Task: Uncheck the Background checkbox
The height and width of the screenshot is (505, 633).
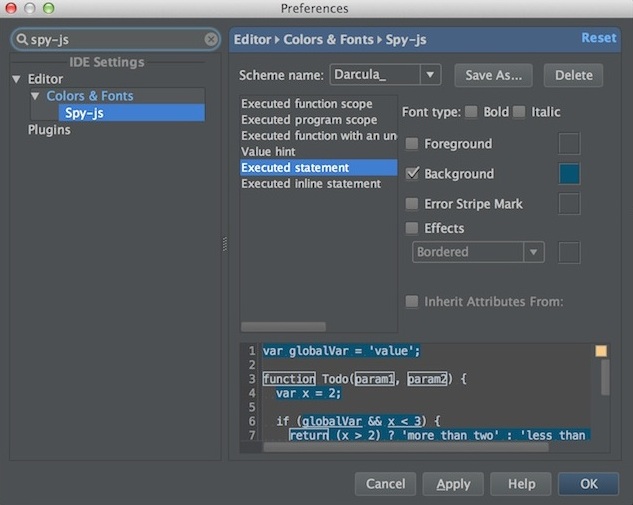Action: click(412, 174)
